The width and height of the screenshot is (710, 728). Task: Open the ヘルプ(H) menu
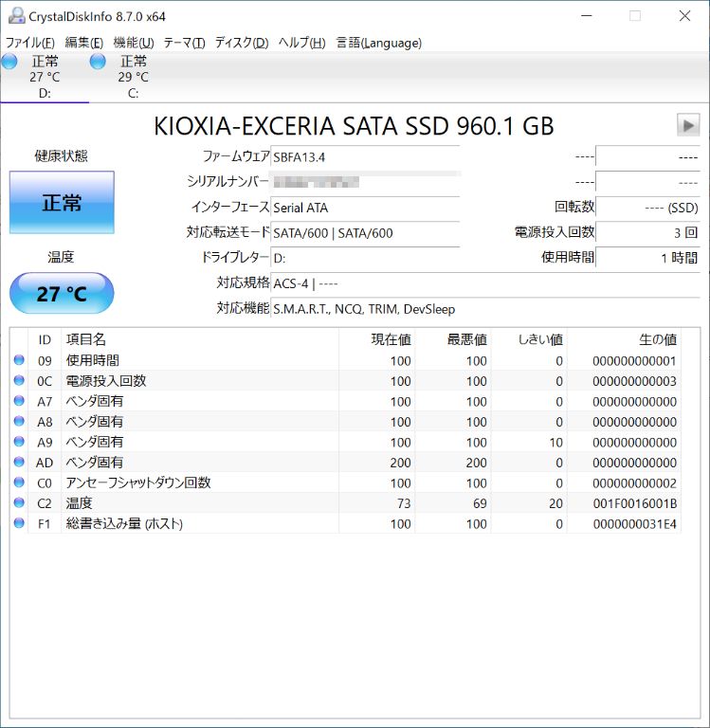pos(301,43)
